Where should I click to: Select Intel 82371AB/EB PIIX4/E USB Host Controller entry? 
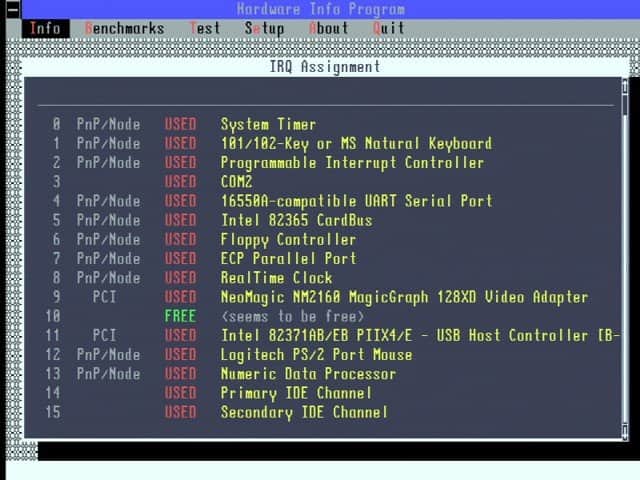(420, 336)
